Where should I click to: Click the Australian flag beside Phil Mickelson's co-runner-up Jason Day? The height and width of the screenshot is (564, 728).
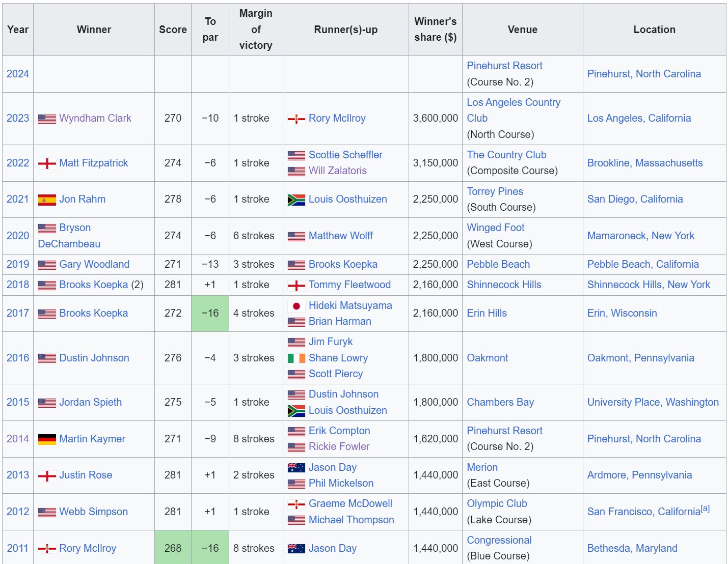coord(296,467)
